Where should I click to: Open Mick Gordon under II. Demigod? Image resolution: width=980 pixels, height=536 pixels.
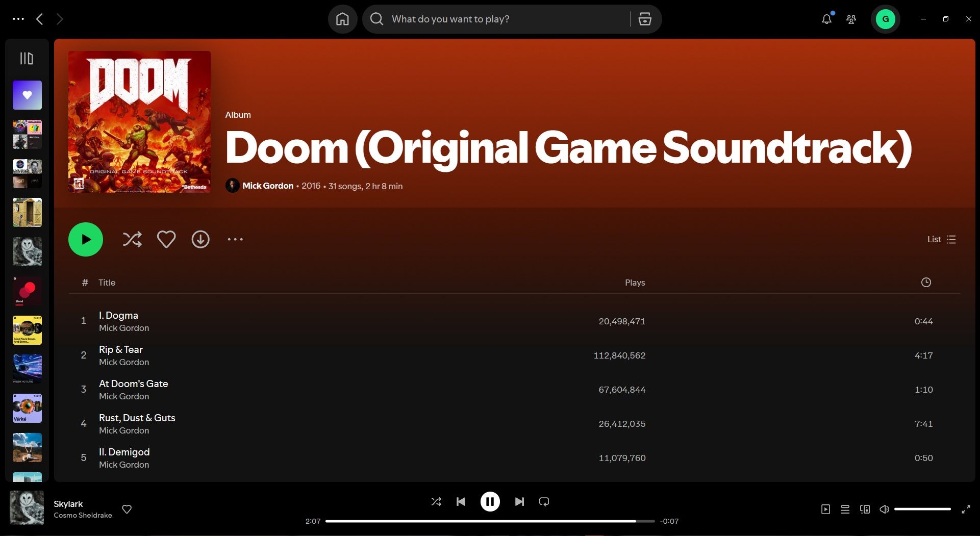click(x=124, y=465)
